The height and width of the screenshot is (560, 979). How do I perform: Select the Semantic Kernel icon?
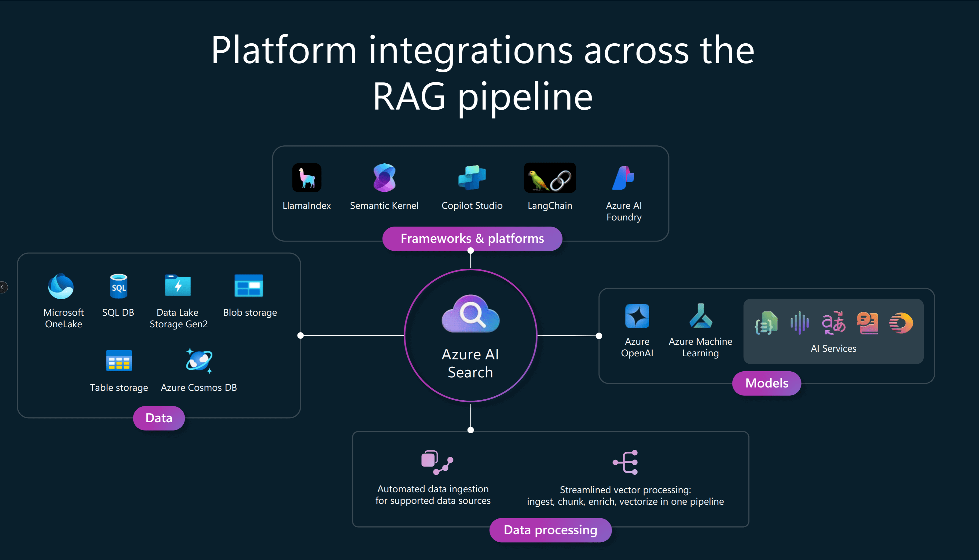(384, 178)
